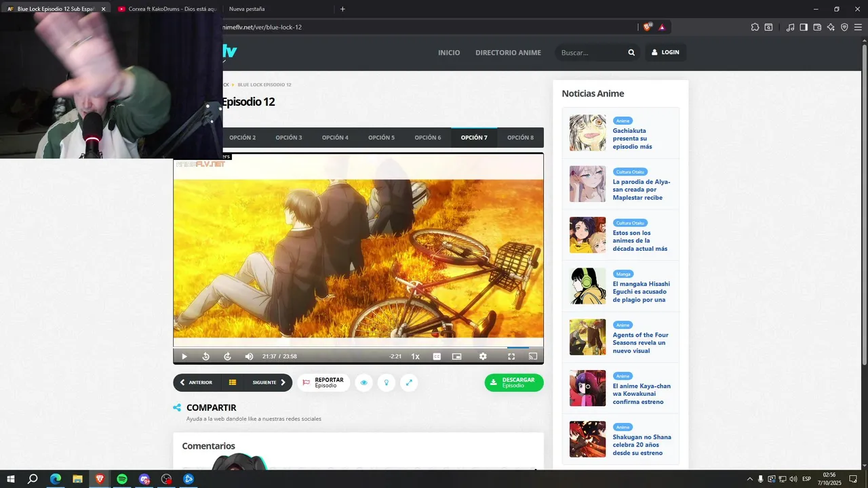Open Brave Rewards triangle icon
Screen dimensions: 868x488
662,27
